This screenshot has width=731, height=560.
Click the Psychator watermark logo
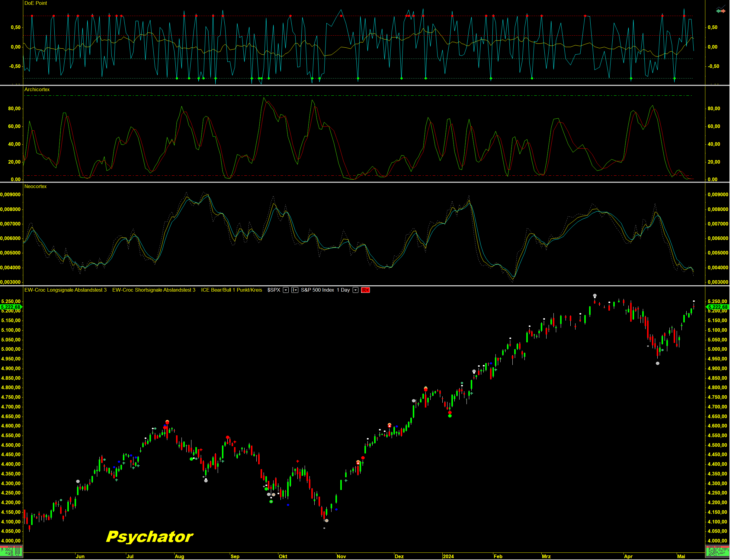(149, 537)
